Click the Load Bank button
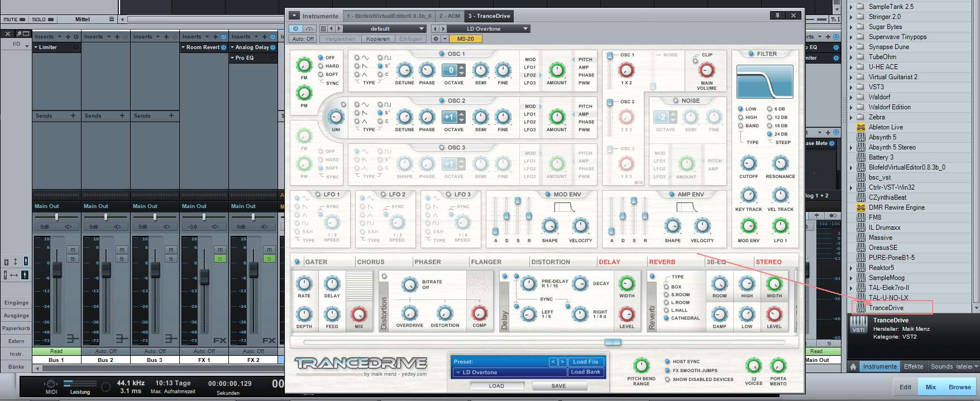 [585, 372]
